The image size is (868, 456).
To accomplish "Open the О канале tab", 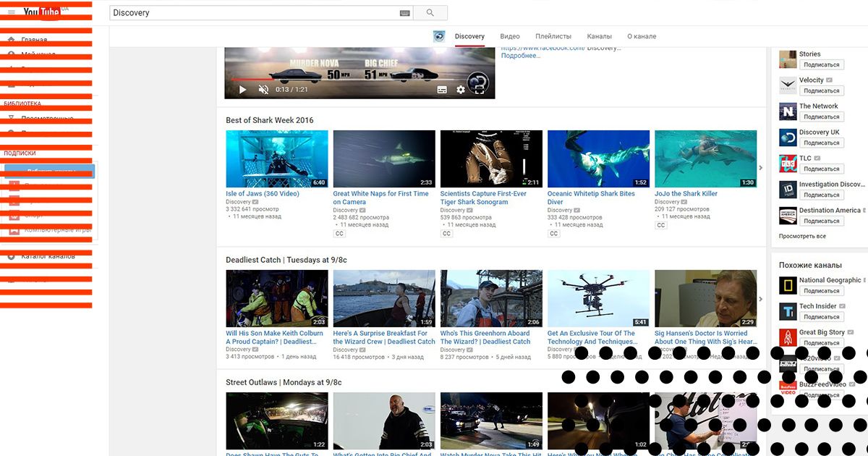I will (x=642, y=36).
